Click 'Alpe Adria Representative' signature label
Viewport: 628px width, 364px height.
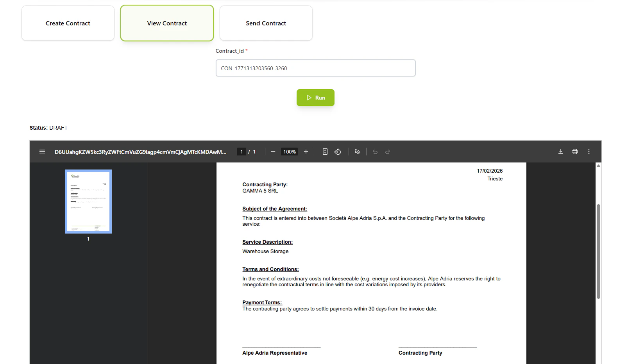pyautogui.click(x=275, y=353)
